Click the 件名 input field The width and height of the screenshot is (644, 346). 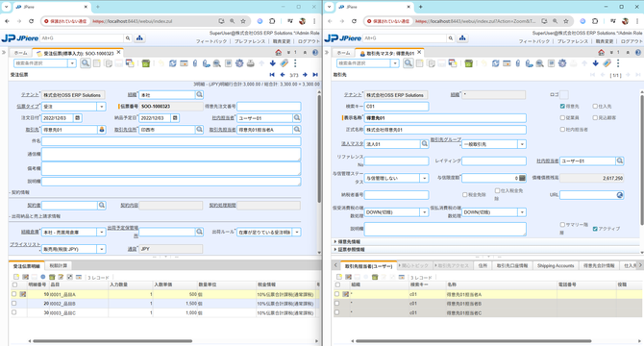171,141
